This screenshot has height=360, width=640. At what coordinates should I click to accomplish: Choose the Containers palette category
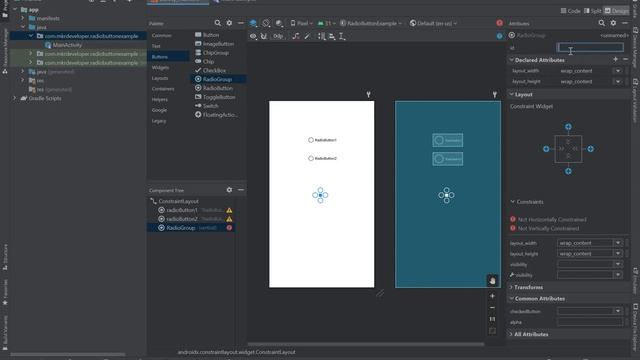[x=163, y=89]
